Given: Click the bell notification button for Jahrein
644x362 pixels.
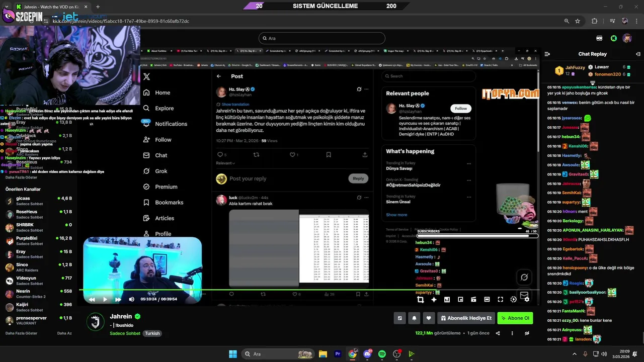Looking at the screenshot, I should click(x=414, y=318).
